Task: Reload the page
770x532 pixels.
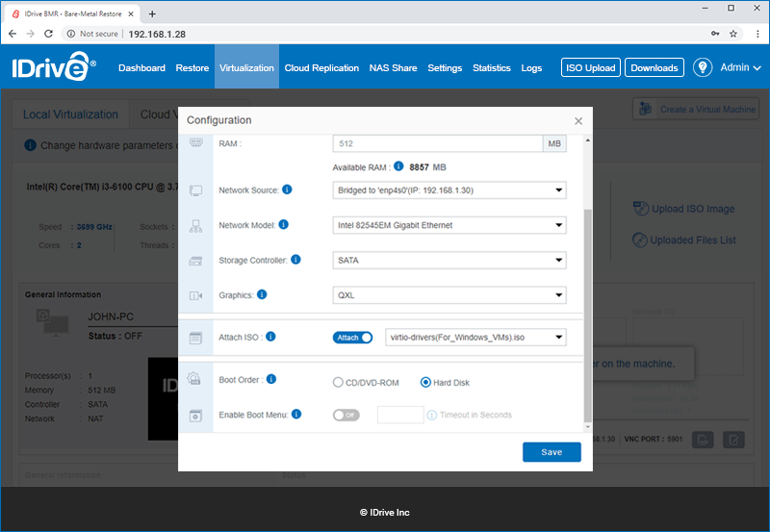Action: coord(48,34)
